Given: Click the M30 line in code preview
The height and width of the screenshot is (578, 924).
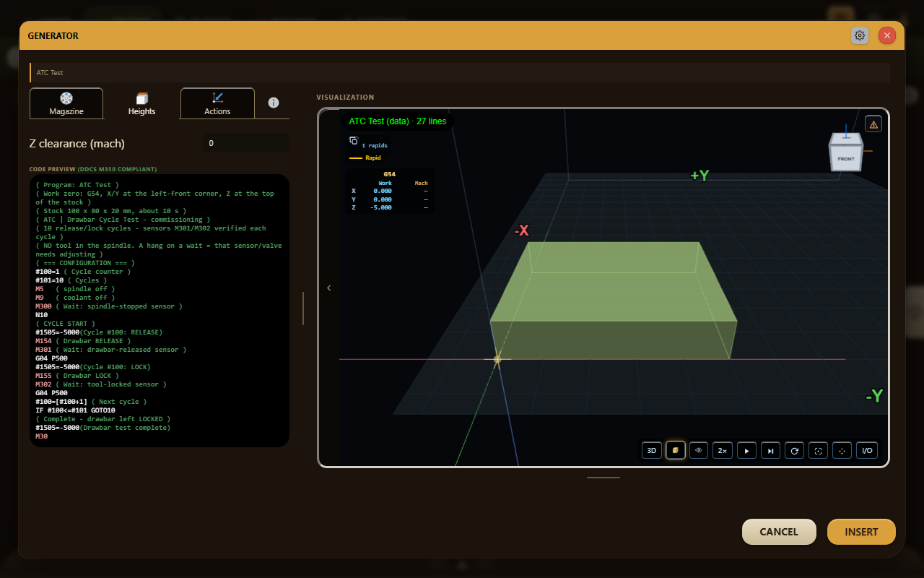Looking at the screenshot, I should tap(41, 436).
